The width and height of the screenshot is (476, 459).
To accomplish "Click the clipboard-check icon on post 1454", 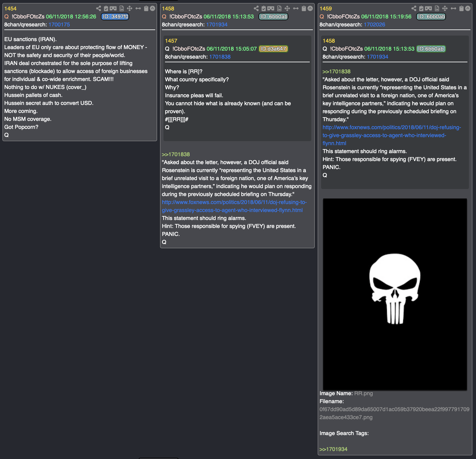I will (x=106, y=9).
